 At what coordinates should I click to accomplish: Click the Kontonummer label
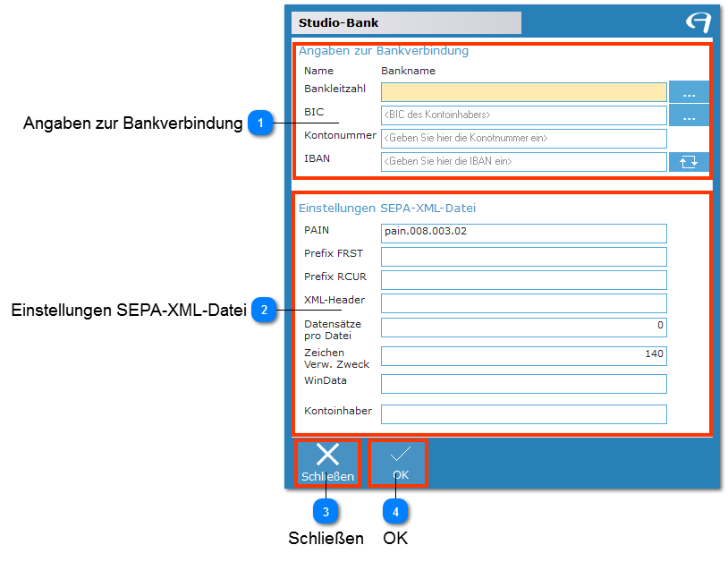340,135
